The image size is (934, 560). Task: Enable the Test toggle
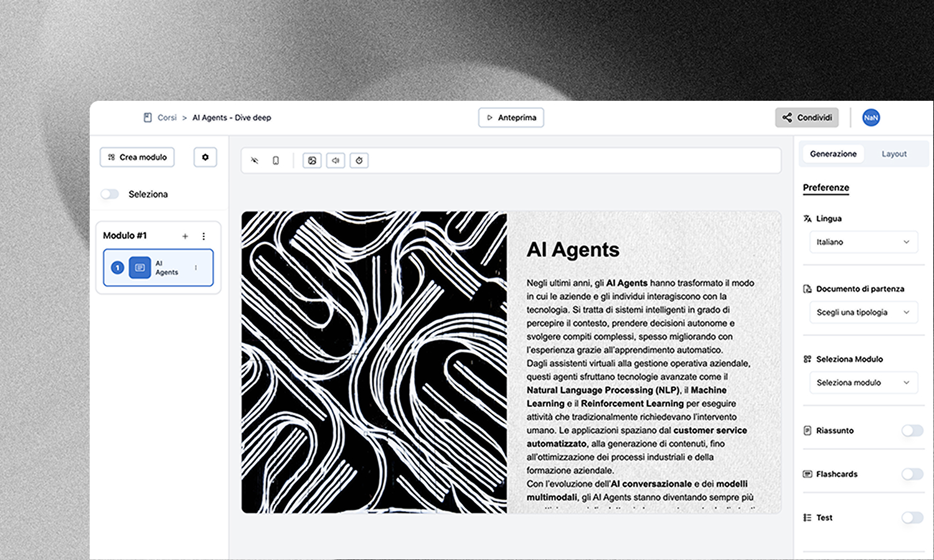tap(912, 518)
